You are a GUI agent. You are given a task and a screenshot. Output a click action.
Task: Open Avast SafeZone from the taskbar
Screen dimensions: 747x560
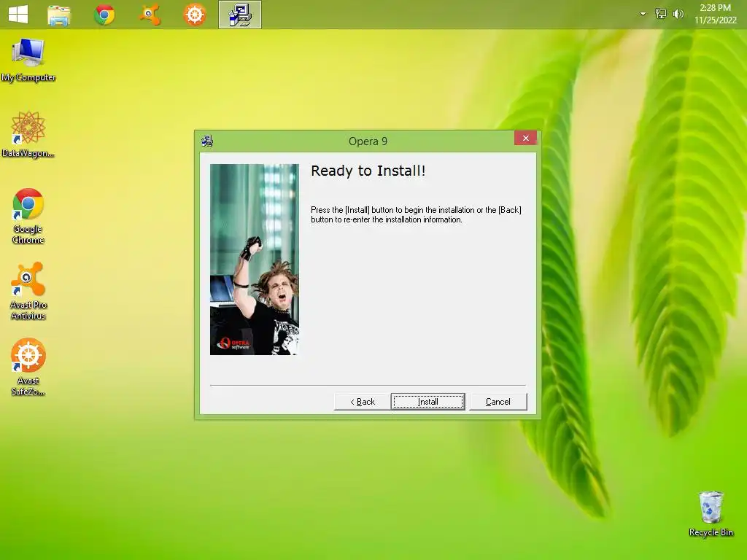195,15
